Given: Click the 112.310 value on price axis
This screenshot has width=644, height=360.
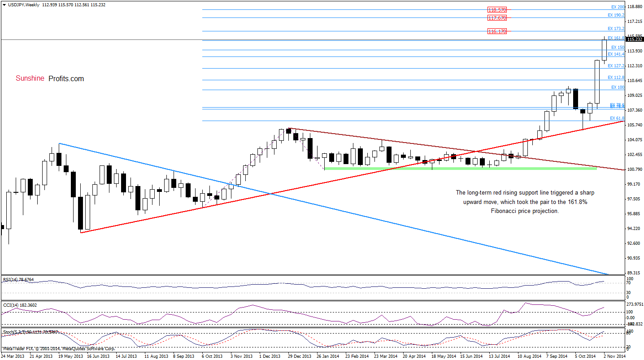Looking at the screenshot, I should pos(635,66).
